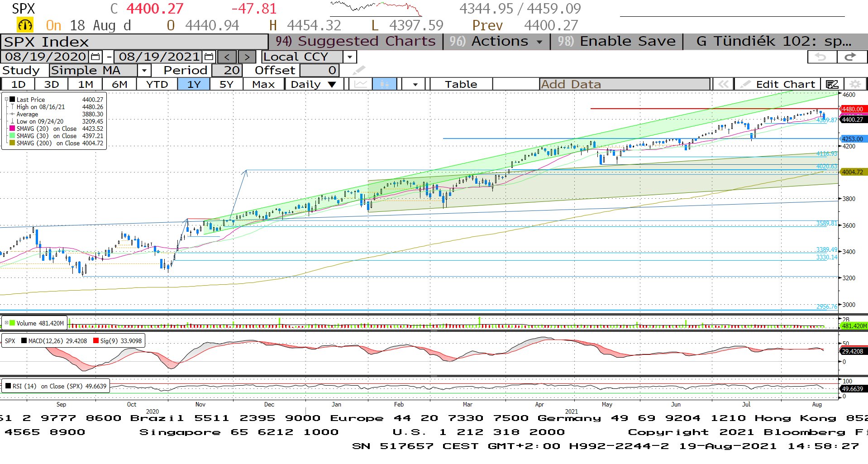Click the SPX Index security field
The image size is (868, 464).
tap(134, 42)
